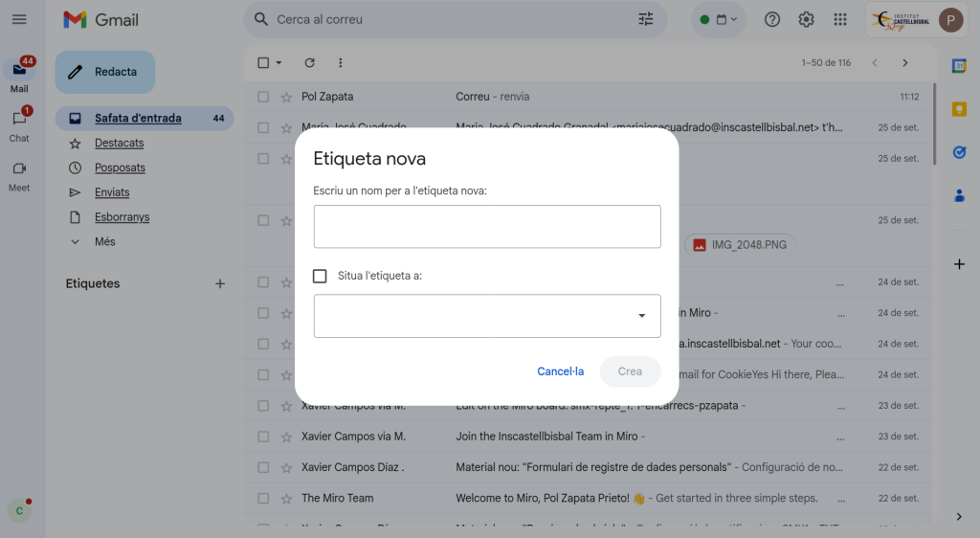Star the Pol Zapata email
980x538 pixels.
pos(285,97)
